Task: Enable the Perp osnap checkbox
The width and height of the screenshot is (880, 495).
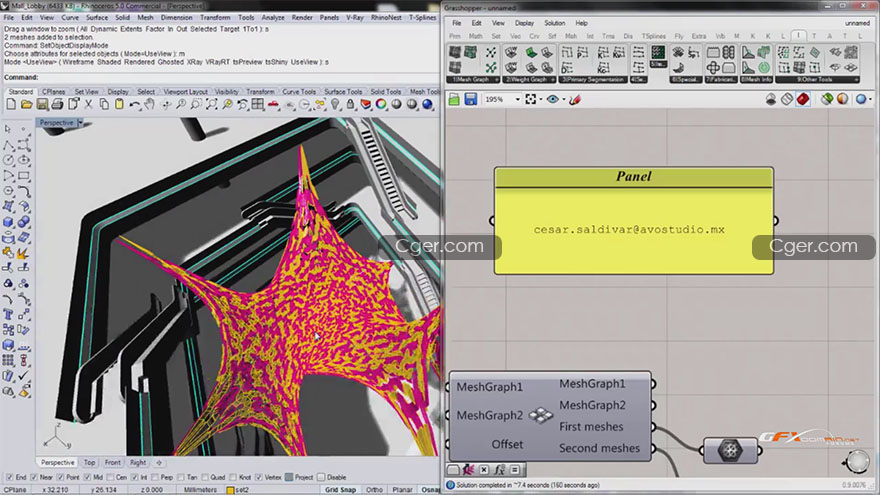Action: 155,477
